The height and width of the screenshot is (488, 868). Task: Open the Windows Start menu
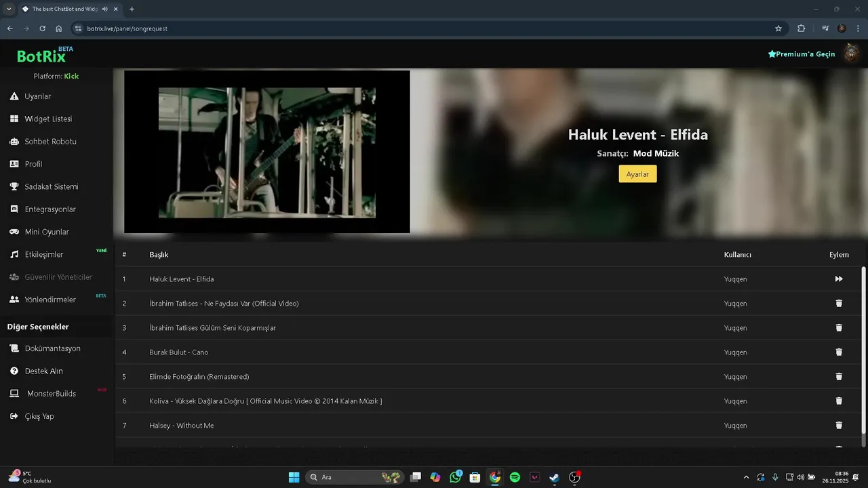coord(294,477)
